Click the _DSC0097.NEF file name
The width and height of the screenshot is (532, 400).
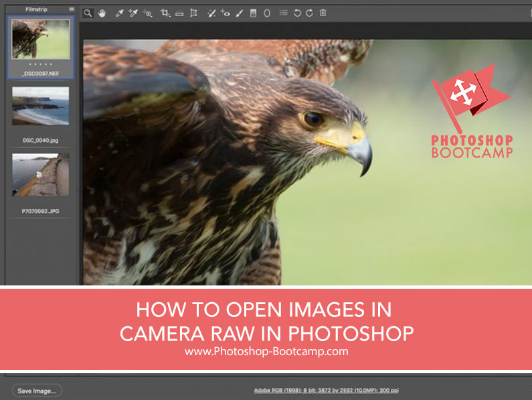(41, 74)
